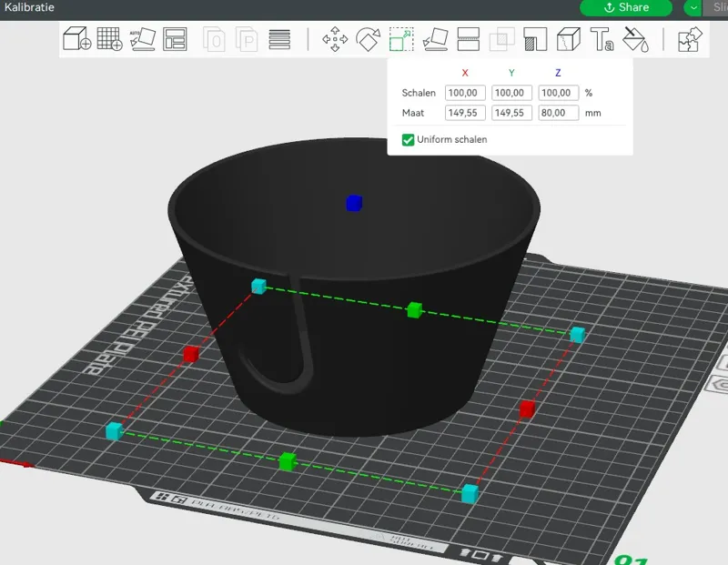Open the Variable layer height icon

click(x=279, y=39)
